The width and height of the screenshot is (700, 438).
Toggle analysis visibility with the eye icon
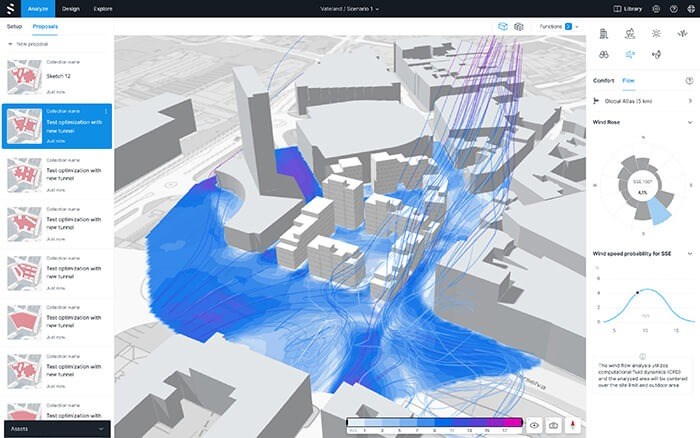tap(534, 425)
